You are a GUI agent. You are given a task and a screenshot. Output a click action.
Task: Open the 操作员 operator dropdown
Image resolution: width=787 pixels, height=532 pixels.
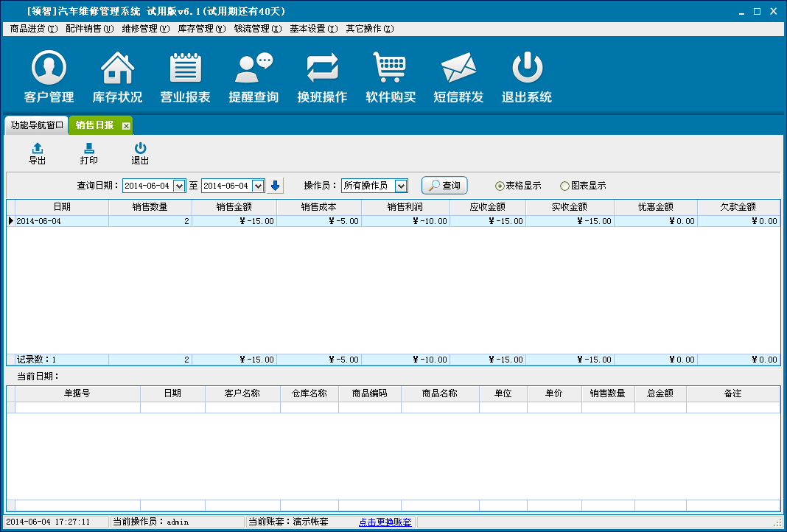tap(401, 186)
